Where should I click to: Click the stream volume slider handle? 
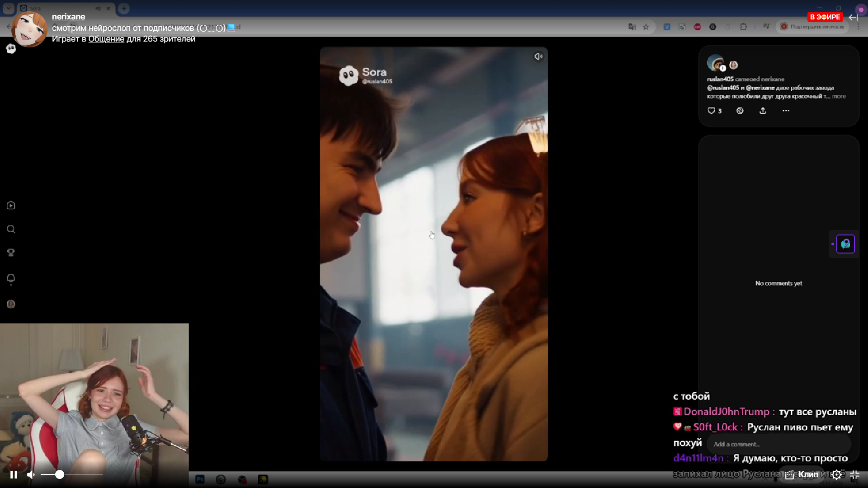pos(60,474)
